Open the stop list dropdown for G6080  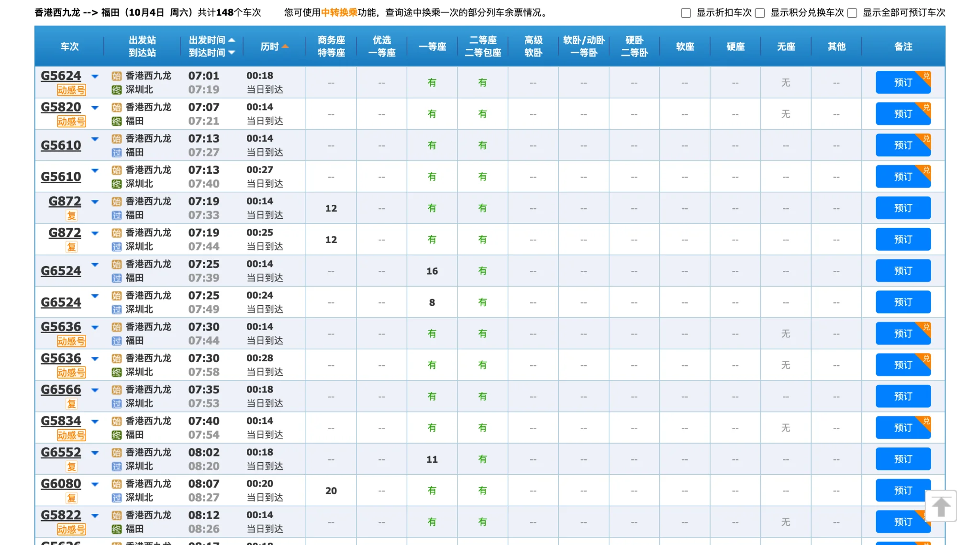(95, 484)
